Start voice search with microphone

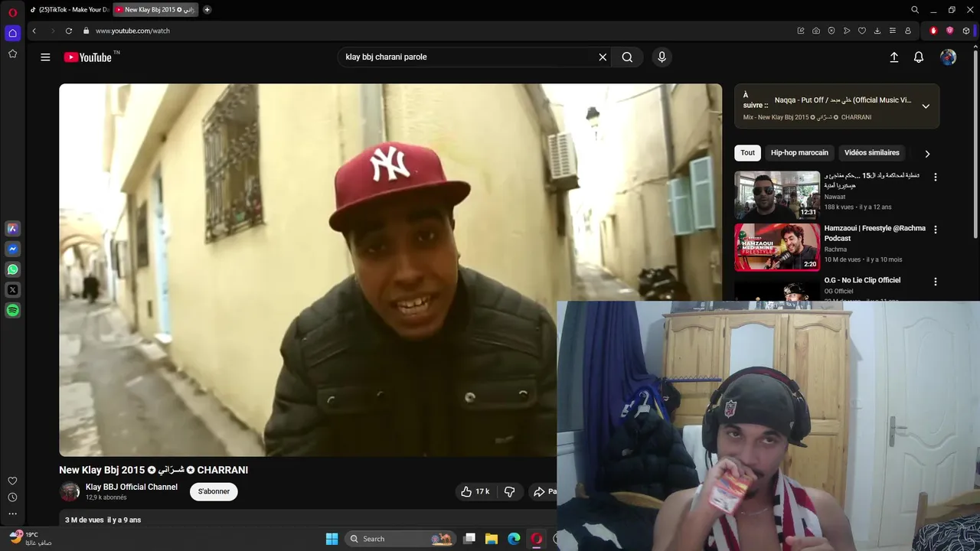point(662,57)
